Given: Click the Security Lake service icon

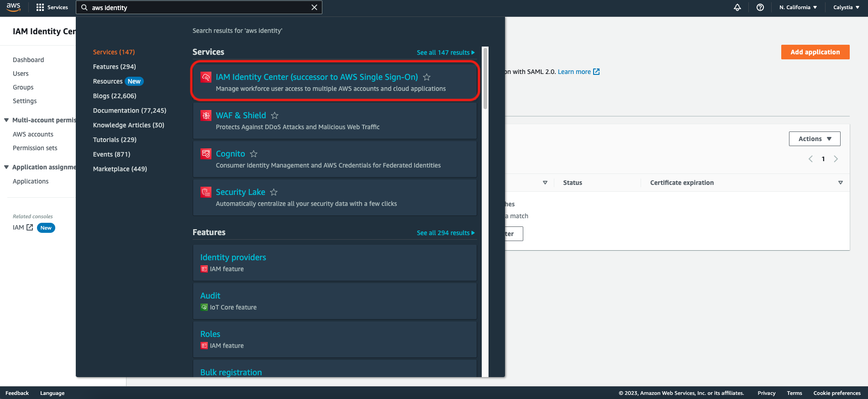Looking at the screenshot, I should (x=206, y=192).
